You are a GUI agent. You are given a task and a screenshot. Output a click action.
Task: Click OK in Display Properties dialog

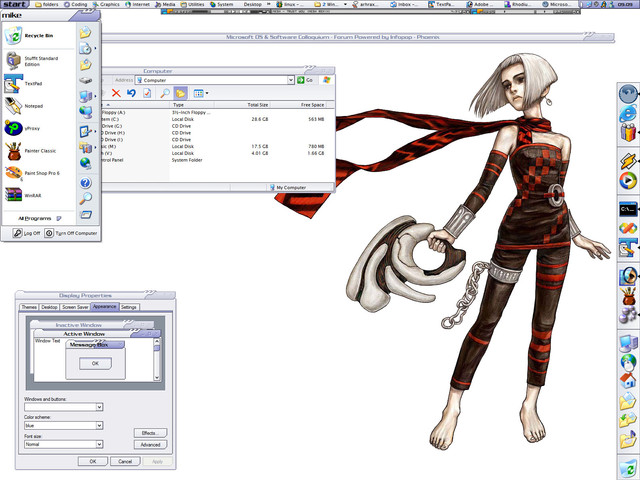(x=93, y=461)
